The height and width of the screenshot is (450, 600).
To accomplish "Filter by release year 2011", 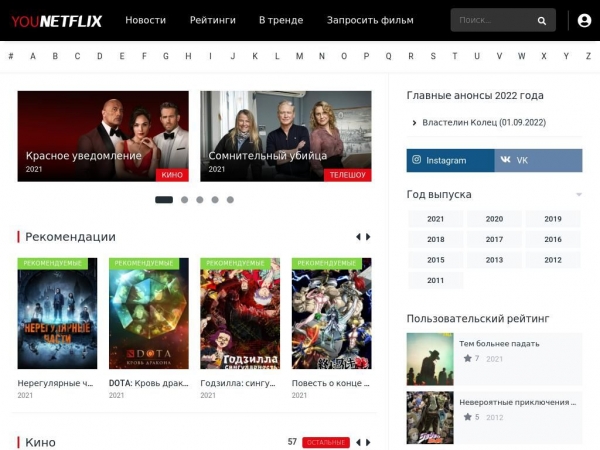I will point(435,280).
